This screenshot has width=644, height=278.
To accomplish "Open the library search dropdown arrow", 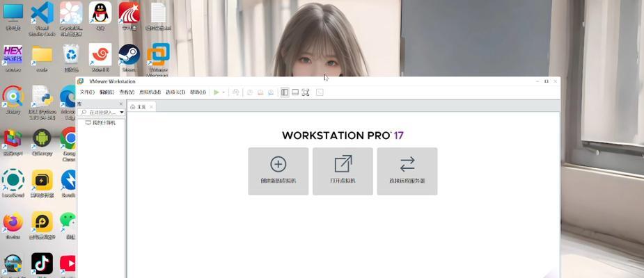I will 122,112.
